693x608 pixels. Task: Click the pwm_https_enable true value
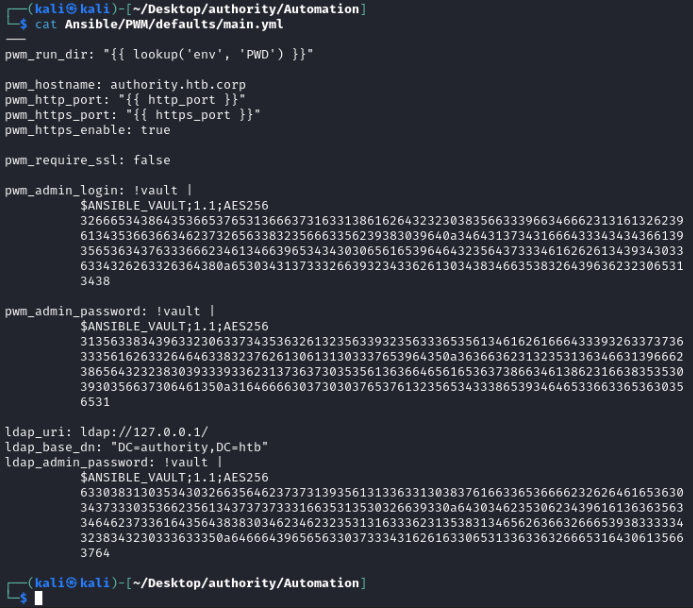pyautogui.click(x=156, y=130)
